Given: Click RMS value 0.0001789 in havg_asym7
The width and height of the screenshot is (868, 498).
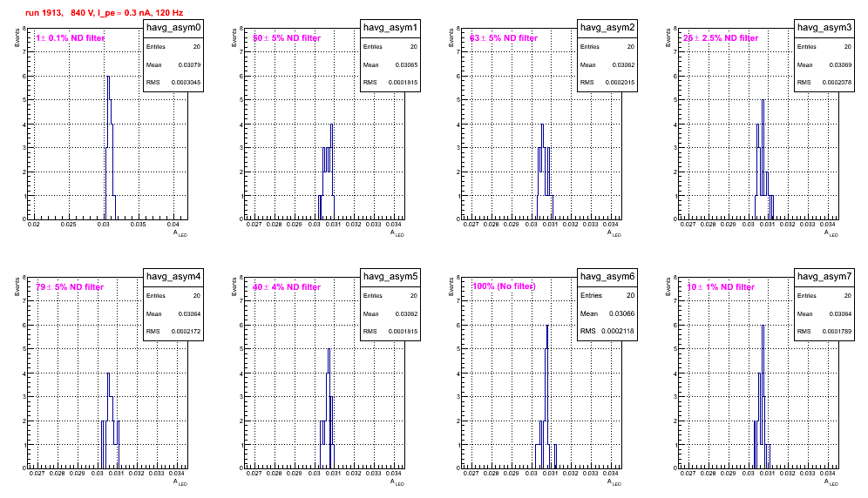Looking at the screenshot, I should click(x=837, y=332).
